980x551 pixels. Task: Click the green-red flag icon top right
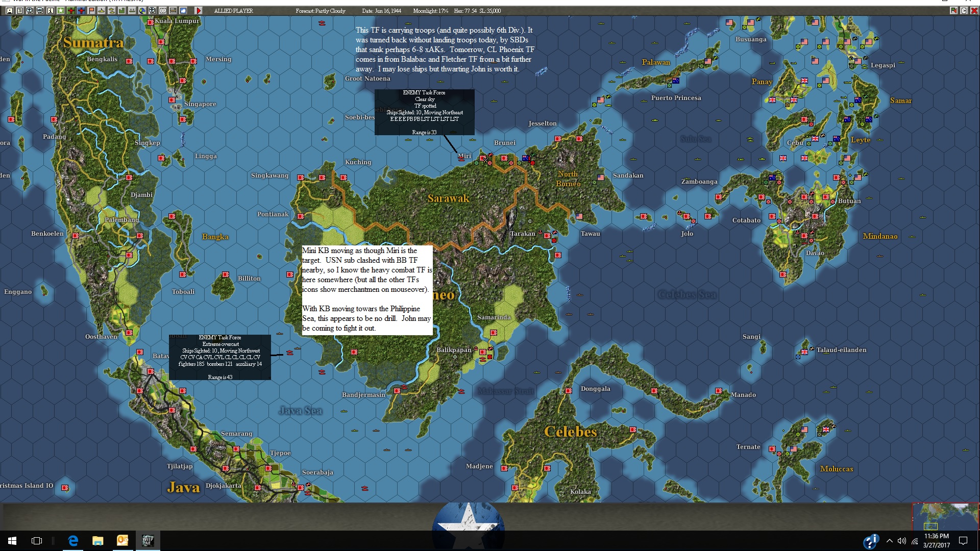[953, 10]
